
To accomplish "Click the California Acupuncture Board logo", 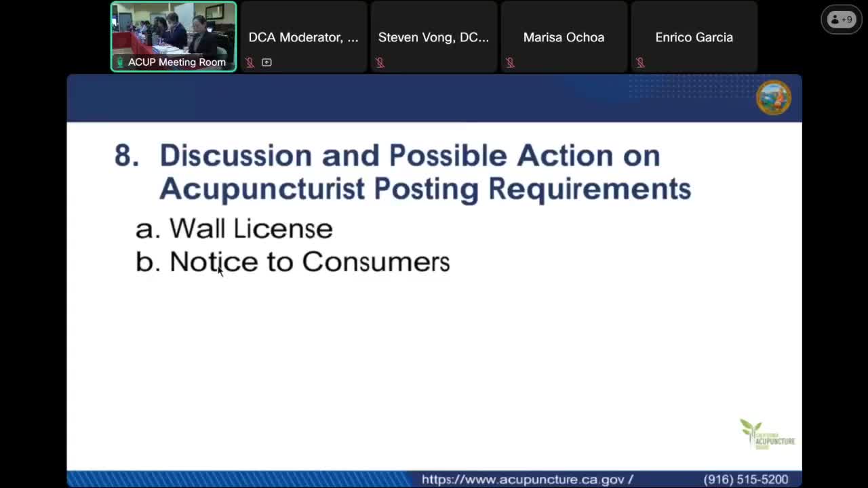I will click(x=767, y=434).
